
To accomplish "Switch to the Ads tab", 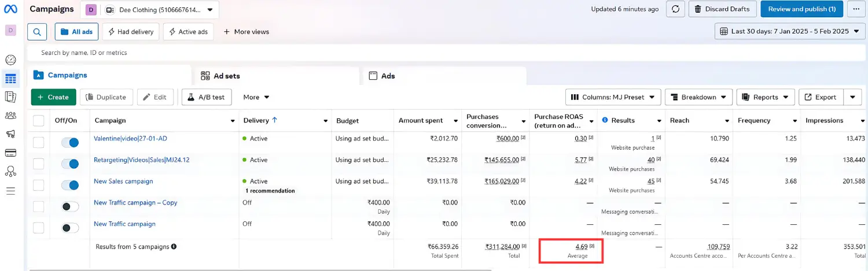I will click(x=444, y=76).
